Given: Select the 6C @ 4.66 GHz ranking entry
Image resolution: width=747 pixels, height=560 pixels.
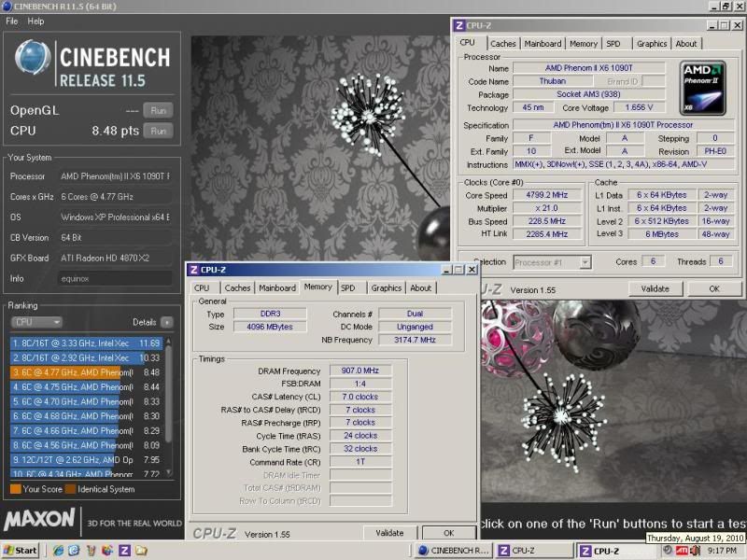Looking at the screenshot, I should [86, 431].
